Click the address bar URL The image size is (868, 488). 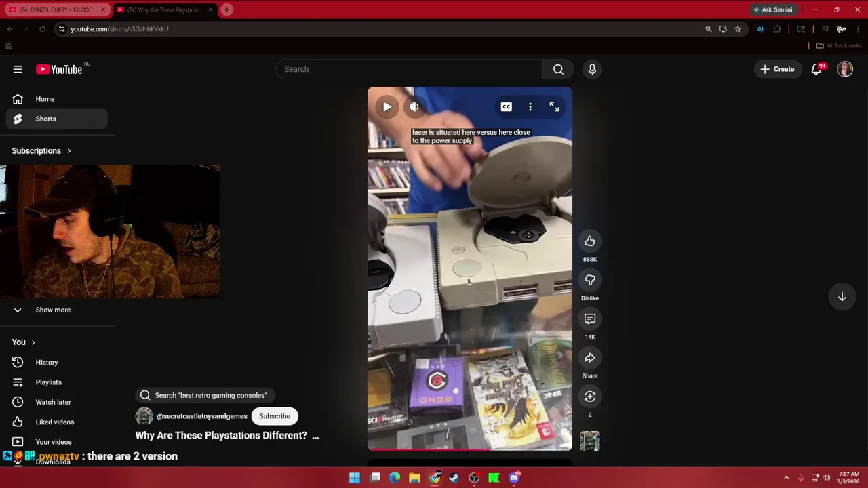point(119,29)
